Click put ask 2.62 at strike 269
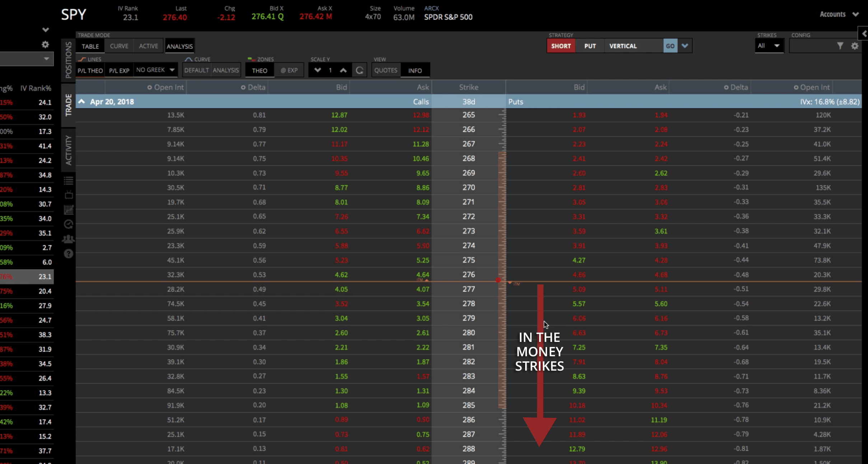Viewport: 868px width, 464px height. pos(661,173)
